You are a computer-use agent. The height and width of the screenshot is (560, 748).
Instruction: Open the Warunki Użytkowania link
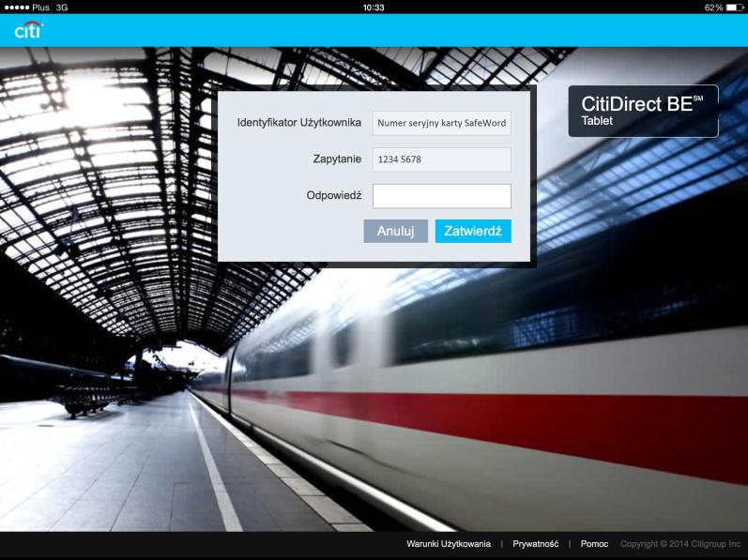(x=449, y=544)
